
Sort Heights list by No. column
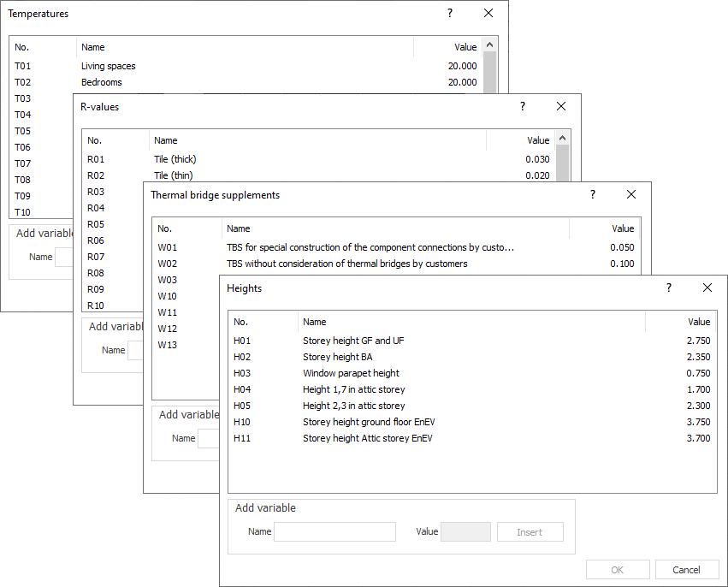(x=263, y=322)
